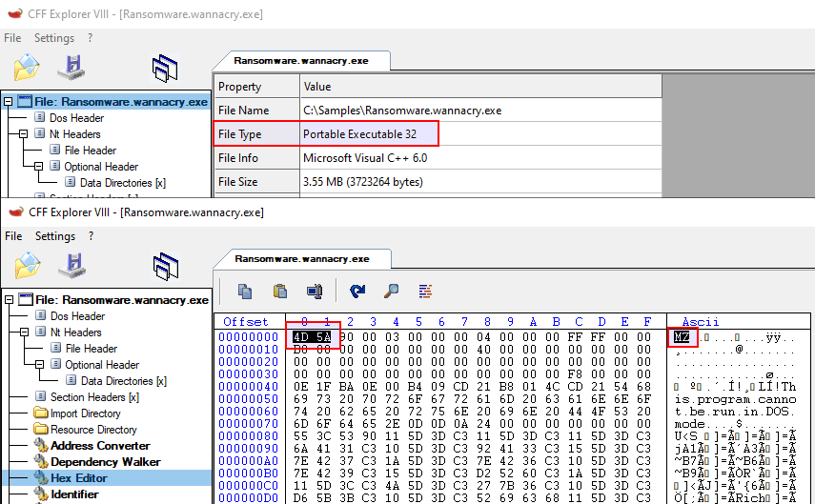Viewport: 815px width, 504px height.
Task: Select Hex Editor in the tree
Action: pyautogui.click(x=78, y=478)
